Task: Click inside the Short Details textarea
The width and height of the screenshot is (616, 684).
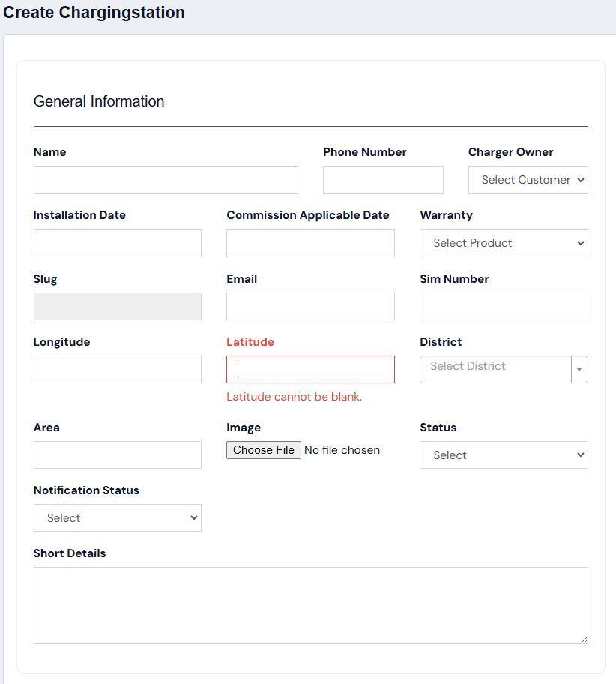Action: pos(310,605)
